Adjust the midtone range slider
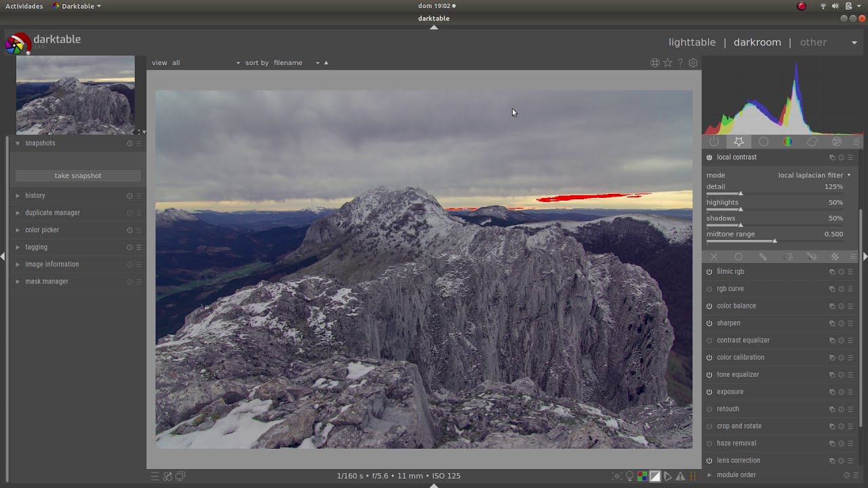Screen dimensions: 868x488 (774, 241)
